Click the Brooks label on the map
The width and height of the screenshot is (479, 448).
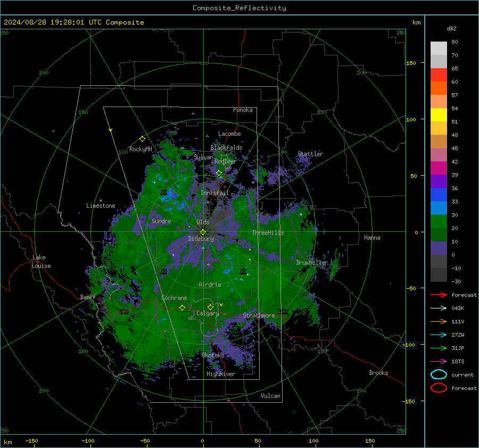378,373
